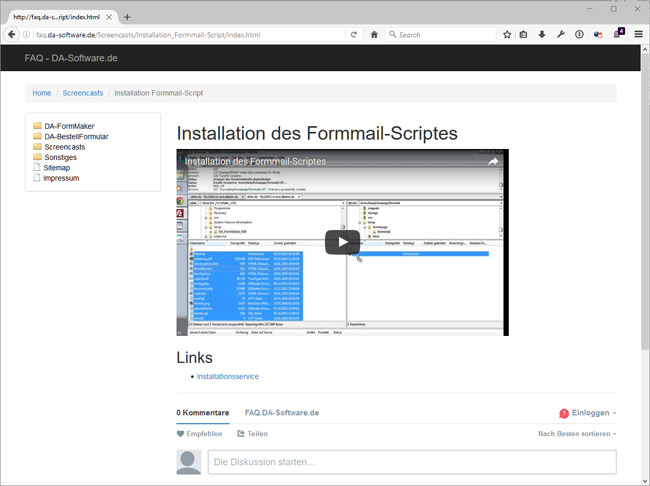The image size is (650, 486).
Task: Click the Die Diskussion starten field
Action: coord(412,462)
